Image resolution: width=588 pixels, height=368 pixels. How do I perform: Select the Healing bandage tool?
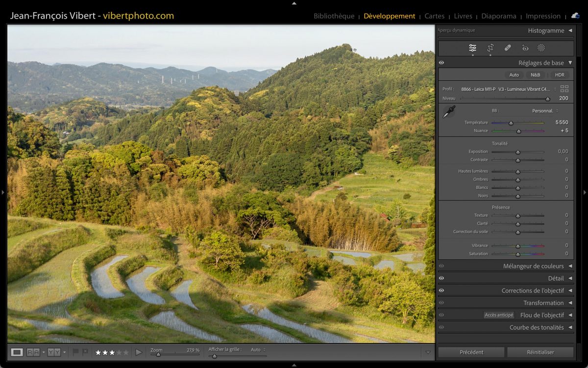(x=508, y=48)
